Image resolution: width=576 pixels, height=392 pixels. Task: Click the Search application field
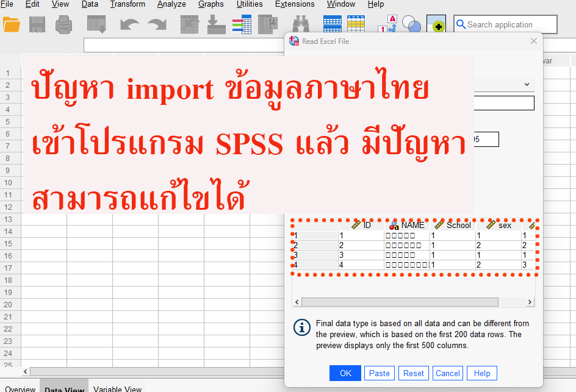point(505,24)
